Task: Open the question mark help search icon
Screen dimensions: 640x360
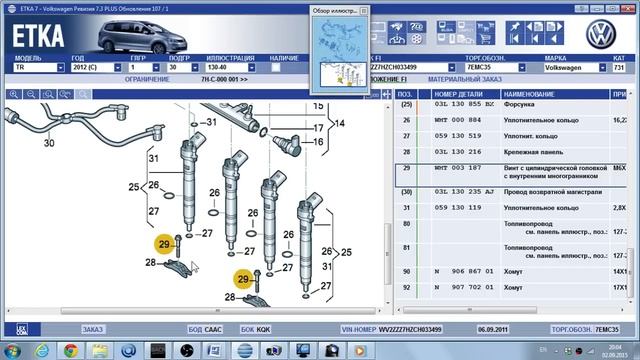Action: [x=416, y=27]
